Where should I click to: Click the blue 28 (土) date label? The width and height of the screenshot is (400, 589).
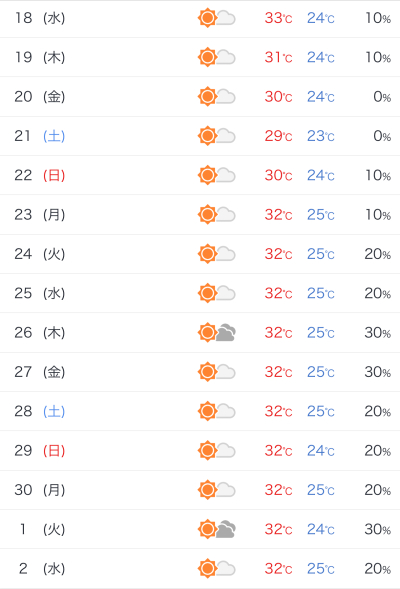pyautogui.click(x=39, y=411)
